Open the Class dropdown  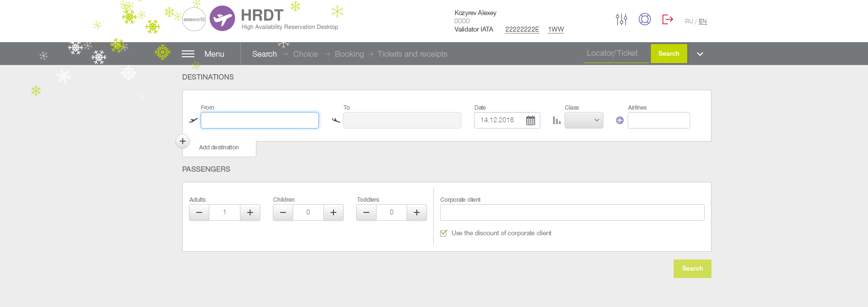(x=584, y=120)
